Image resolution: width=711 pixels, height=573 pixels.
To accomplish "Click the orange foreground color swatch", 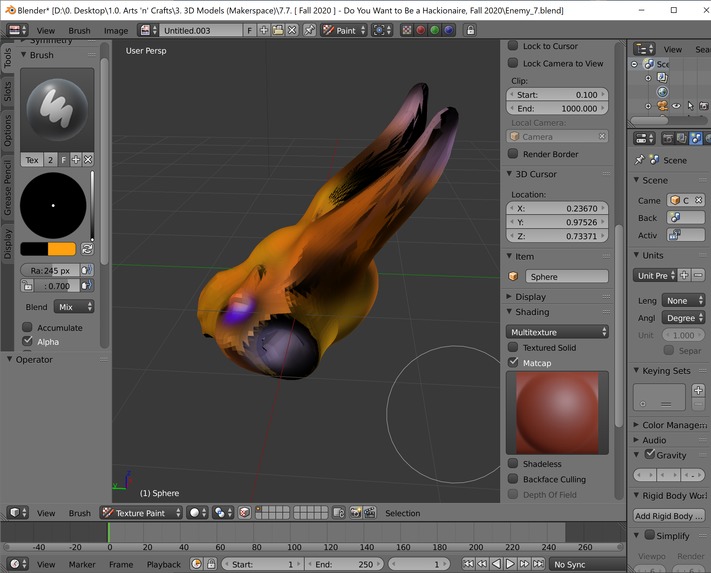I will tap(62, 249).
